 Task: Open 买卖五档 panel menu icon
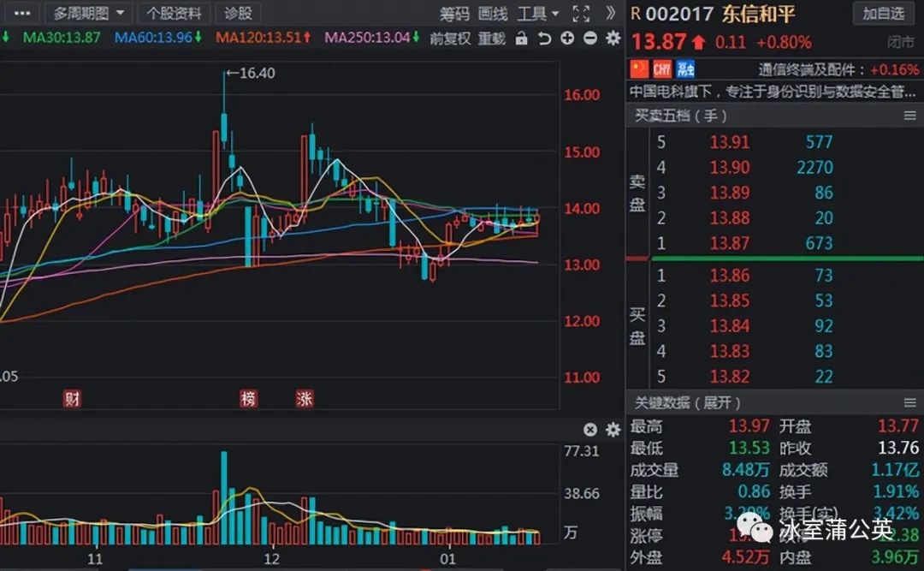(909, 116)
